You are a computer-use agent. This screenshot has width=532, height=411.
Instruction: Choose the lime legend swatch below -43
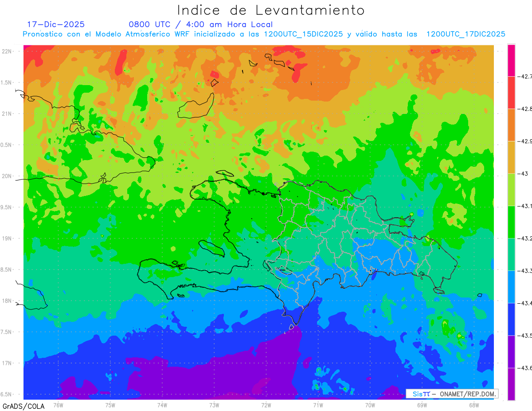pos(511,189)
